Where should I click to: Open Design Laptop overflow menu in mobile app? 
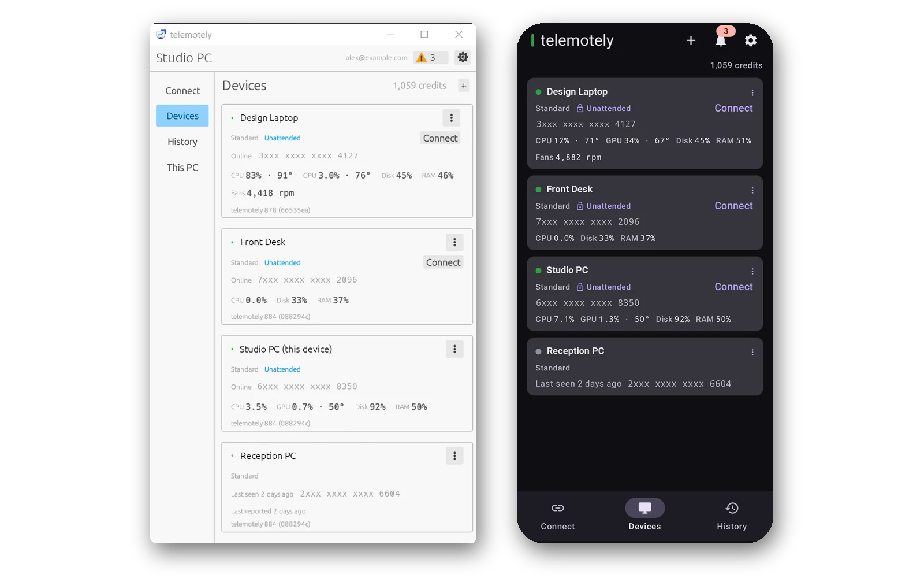tap(752, 92)
